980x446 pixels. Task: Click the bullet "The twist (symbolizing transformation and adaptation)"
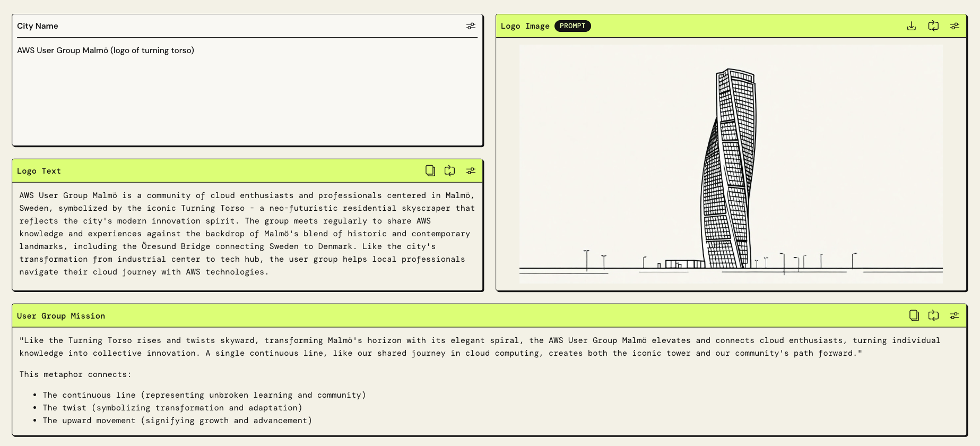pos(172,408)
